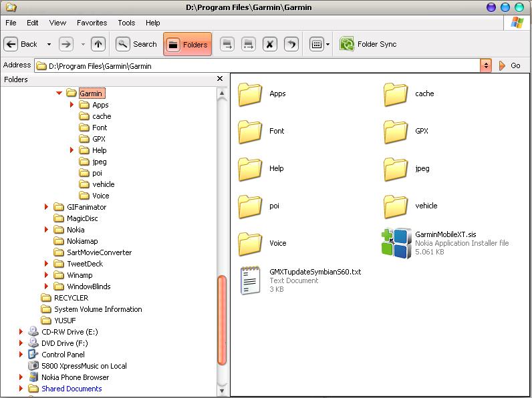Select Font folder icon in file pane
Screen dimensions: 532x398
click(250, 132)
